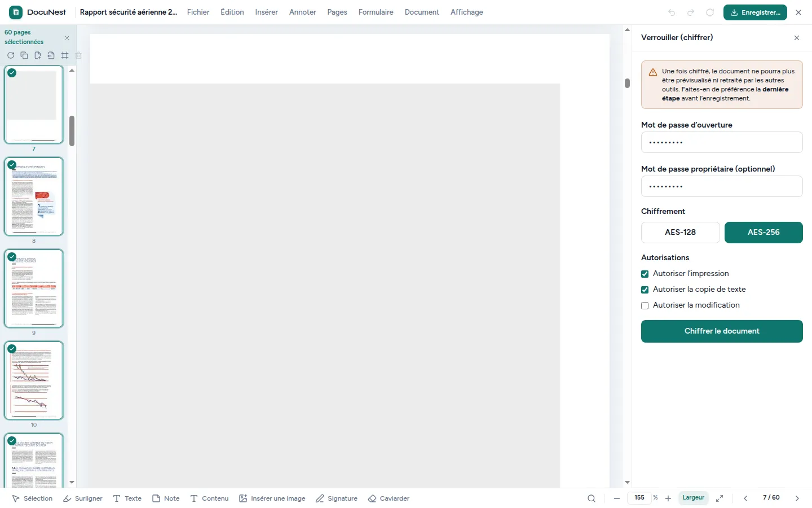Toggle the Largeur fit-width mode
This screenshot has width=812, height=508.
click(693, 498)
